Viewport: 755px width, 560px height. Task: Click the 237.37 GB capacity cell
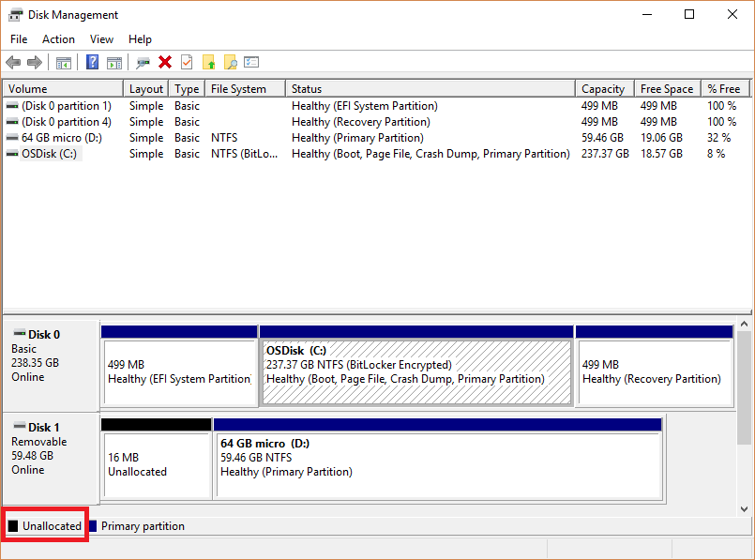pyautogui.click(x=605, y=154)
